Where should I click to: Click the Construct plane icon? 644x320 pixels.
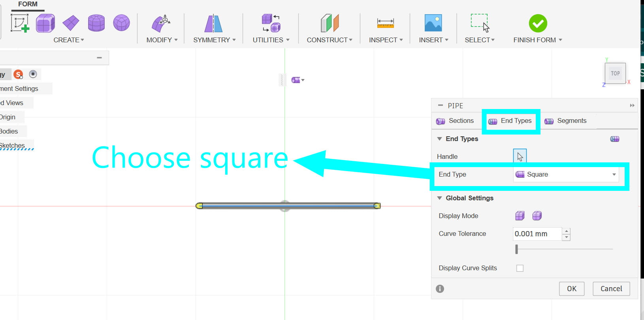tap(330, 23)
